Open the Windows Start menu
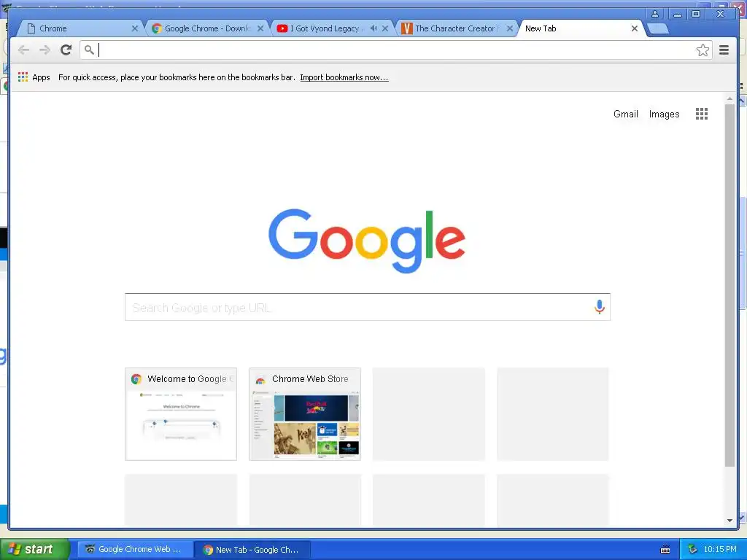The image size is (747, 560). [x=34, y=549]
